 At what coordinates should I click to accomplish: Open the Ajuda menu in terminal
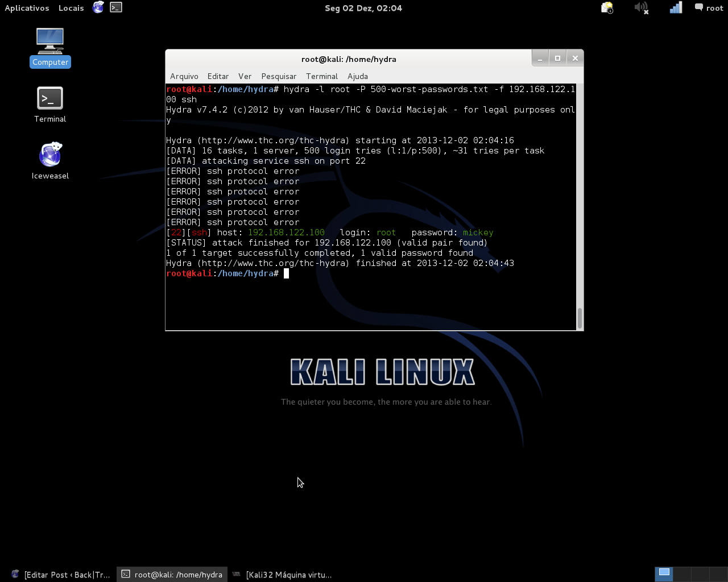358,76
